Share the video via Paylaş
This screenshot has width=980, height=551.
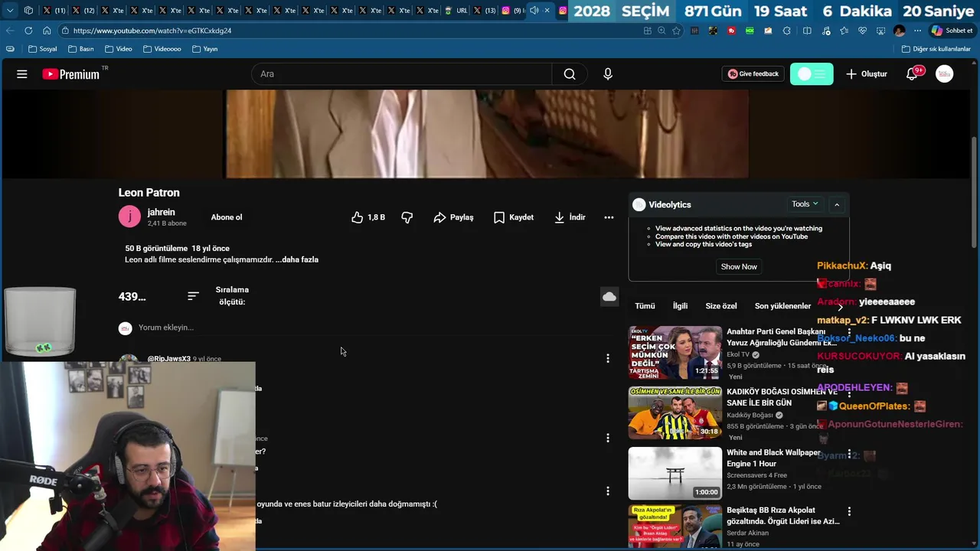pos(453,217)
